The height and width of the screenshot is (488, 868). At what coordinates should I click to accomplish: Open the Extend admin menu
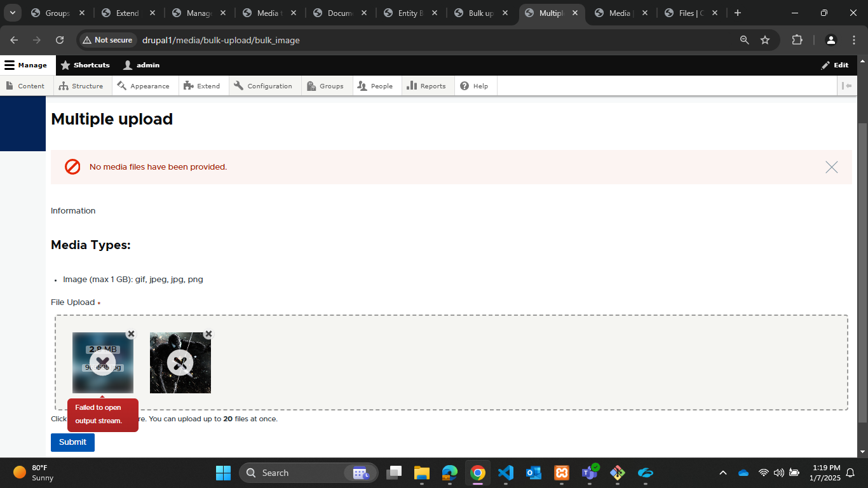202,86
